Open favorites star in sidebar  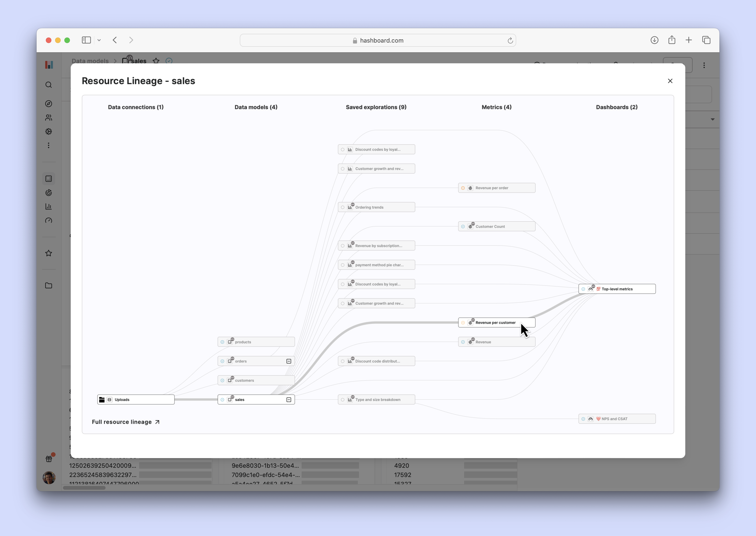click(49, 253)
